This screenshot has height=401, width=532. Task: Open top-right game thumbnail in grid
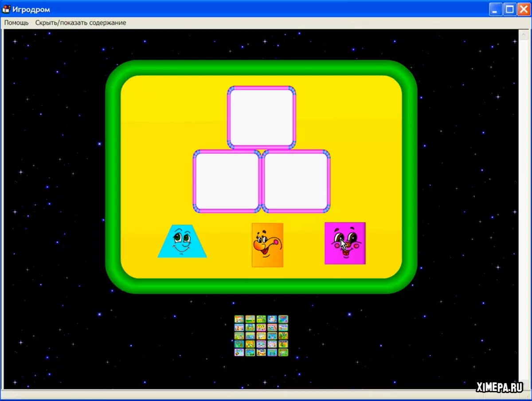click(x=283, y=319)
